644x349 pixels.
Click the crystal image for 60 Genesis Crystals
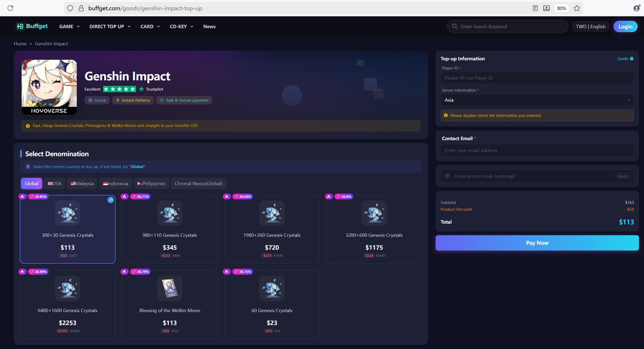[272, 288]
